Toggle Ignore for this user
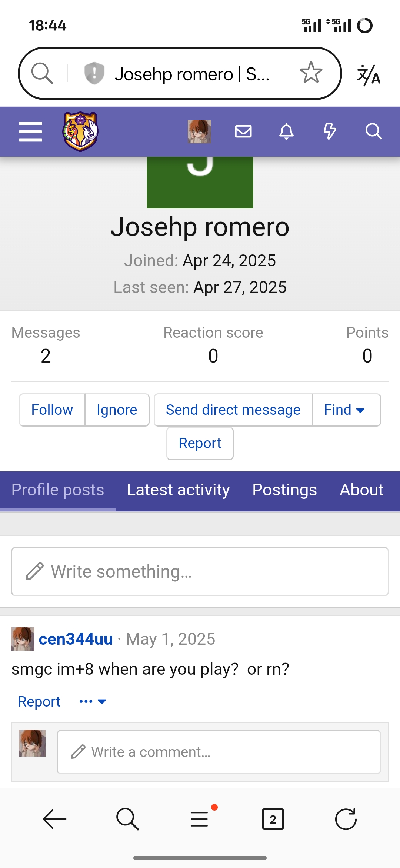400x868 pixels. coord(117,410)
